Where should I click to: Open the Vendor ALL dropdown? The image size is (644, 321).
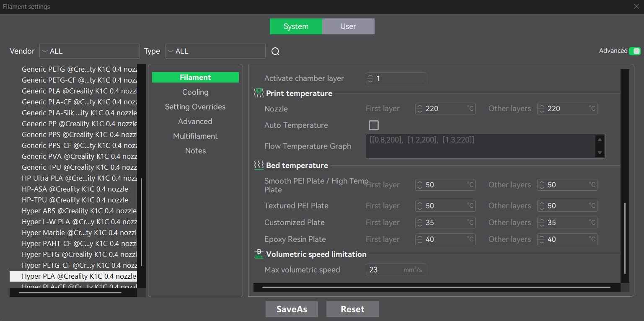click(89, 51)
